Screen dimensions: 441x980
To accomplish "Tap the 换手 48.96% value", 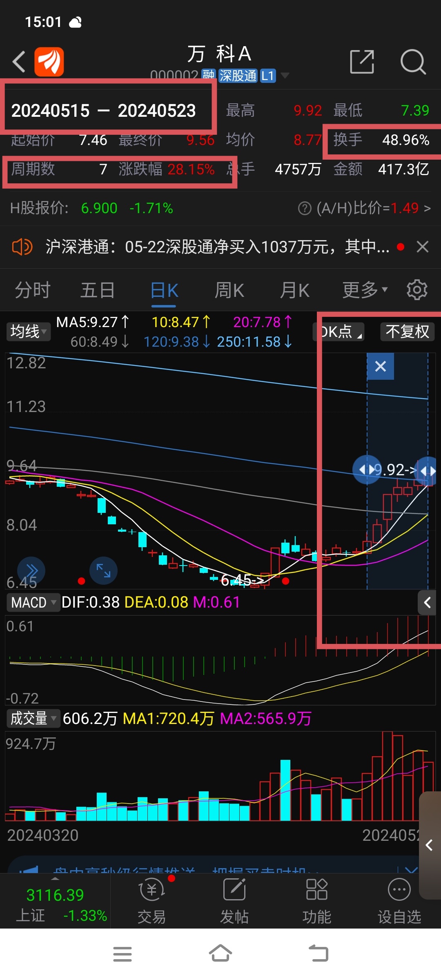I will [381, 140].
